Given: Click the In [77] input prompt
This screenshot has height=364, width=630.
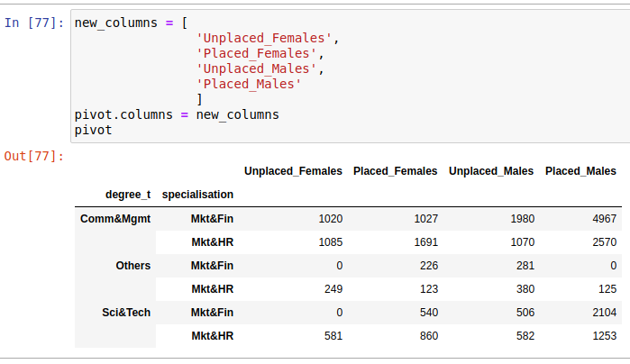Looking at the screenshot, I should 34,23.
